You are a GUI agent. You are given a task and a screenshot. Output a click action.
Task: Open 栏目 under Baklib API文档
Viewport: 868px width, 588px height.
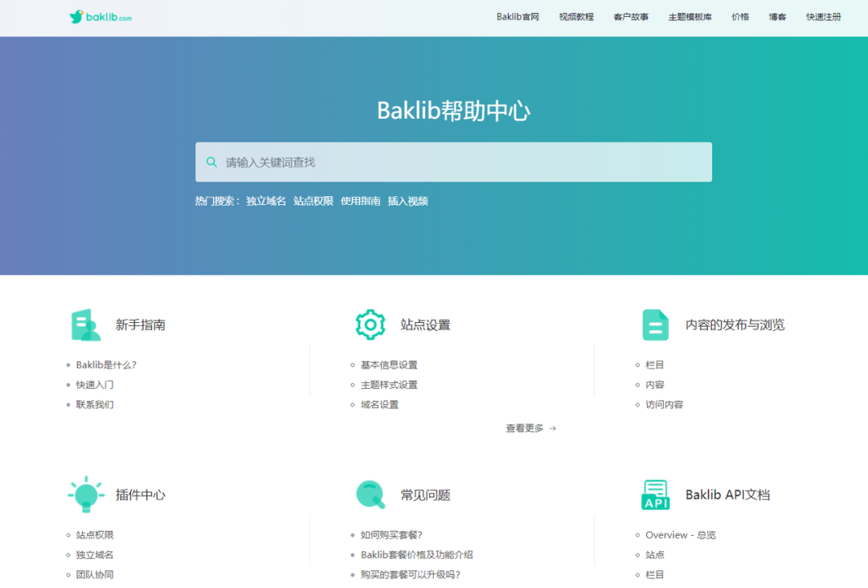click(x=654, y=574)
